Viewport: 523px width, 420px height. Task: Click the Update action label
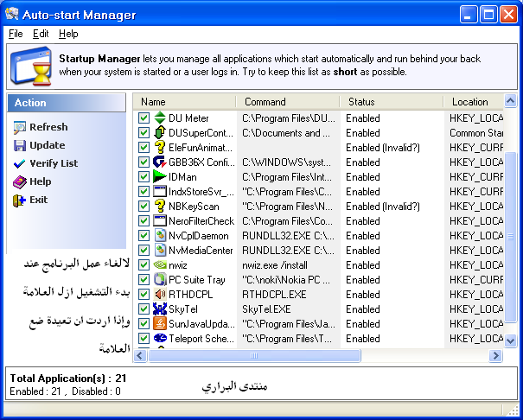[x=48, y=145]
